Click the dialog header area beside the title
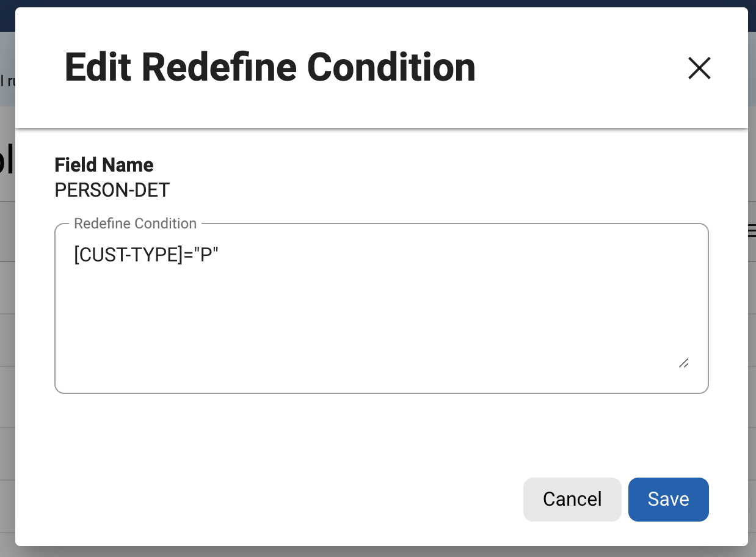Screen dimensions: 756x557 click(x=580, y=67)
